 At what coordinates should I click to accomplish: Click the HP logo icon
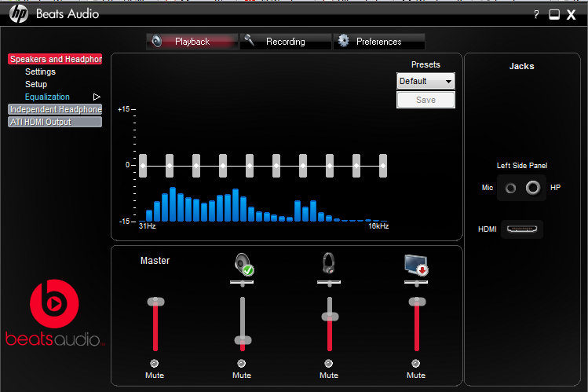[19, 14]
